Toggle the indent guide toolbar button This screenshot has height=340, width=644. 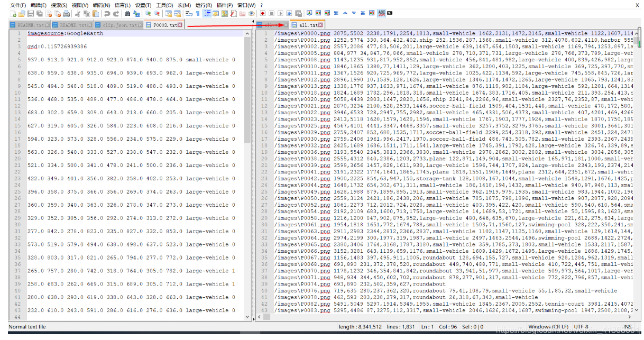(207, 13)
